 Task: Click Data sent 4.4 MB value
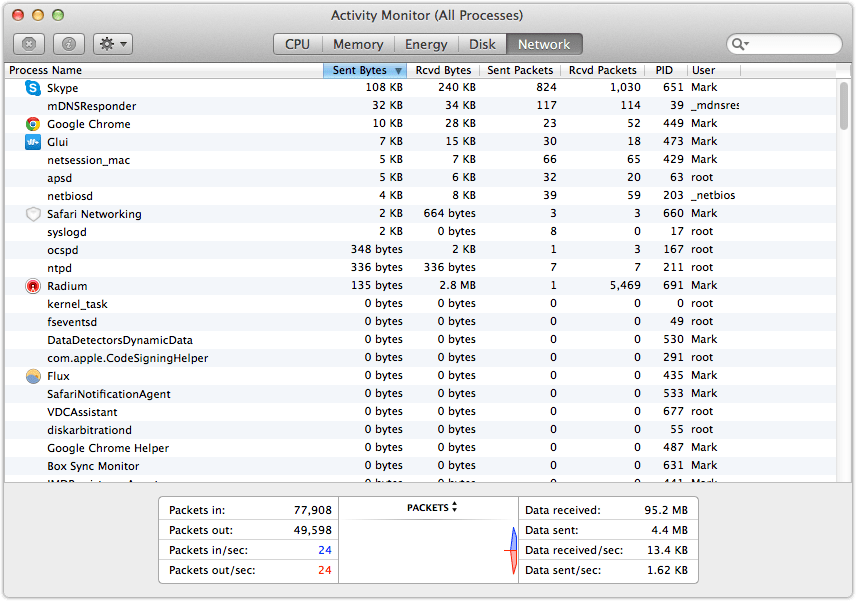click(x=669, y=530)
